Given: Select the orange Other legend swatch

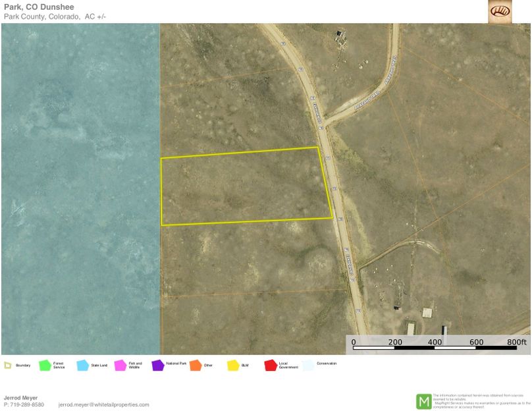Looking at the screenshot, I should point(196,365).
